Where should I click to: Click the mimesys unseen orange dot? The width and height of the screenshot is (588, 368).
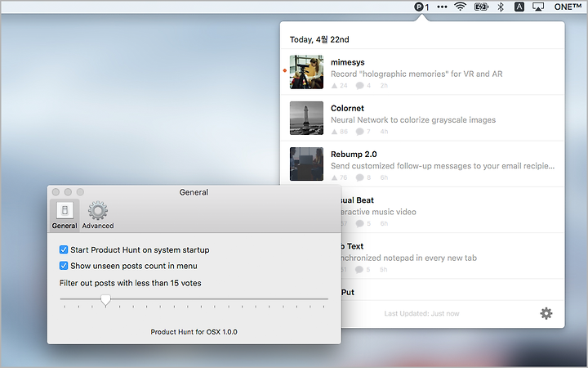(x=285, y=70)
